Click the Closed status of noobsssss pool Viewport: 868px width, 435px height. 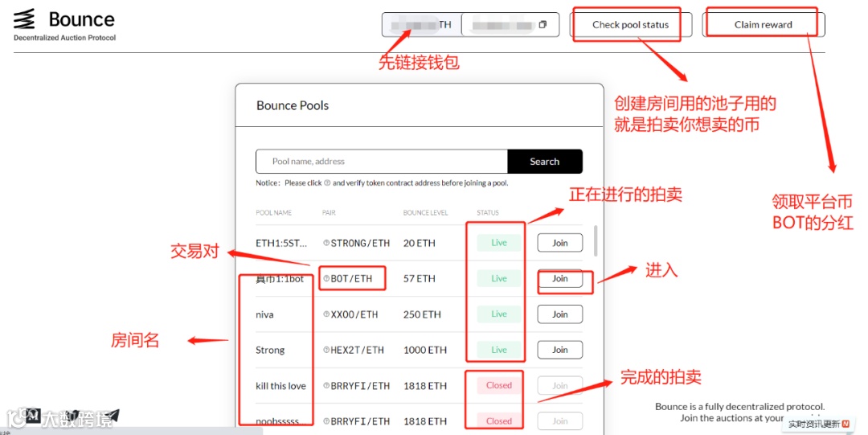(x=499, y=421)
